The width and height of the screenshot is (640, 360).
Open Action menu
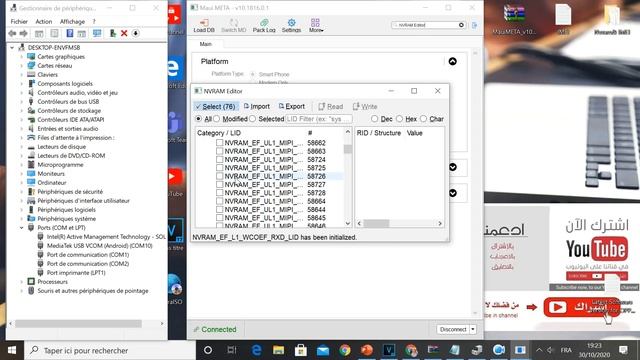click(x=44, y=22)
